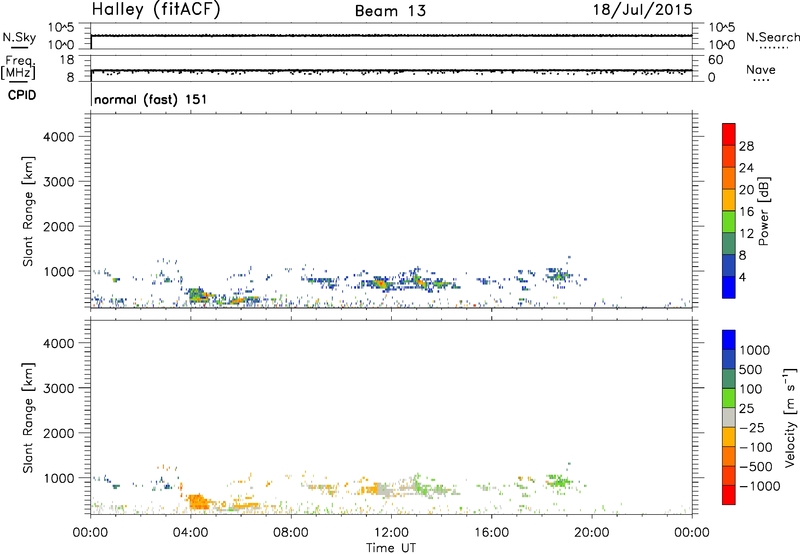800x554 pixels.
Task: Click the "Velocity [m s-1]" colorbar title
Action: tap(790, 417)
